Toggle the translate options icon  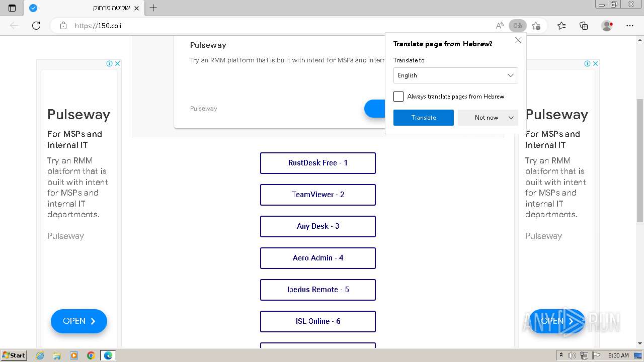coord(517,26)
